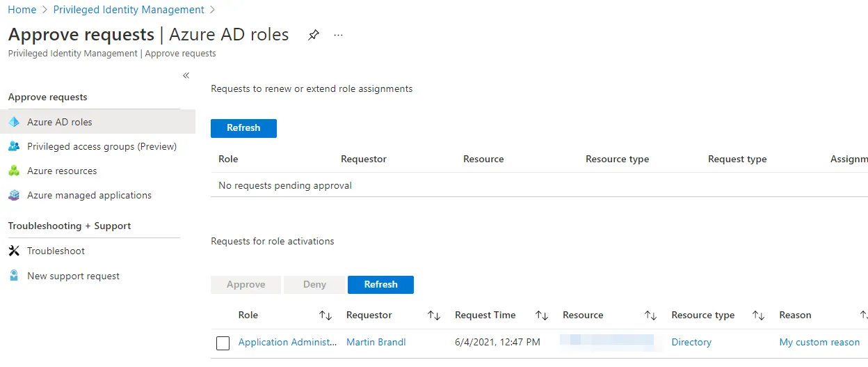Click the Azure managed applications icon
This screenshot has height=367, width=868.
pos(14,196)
